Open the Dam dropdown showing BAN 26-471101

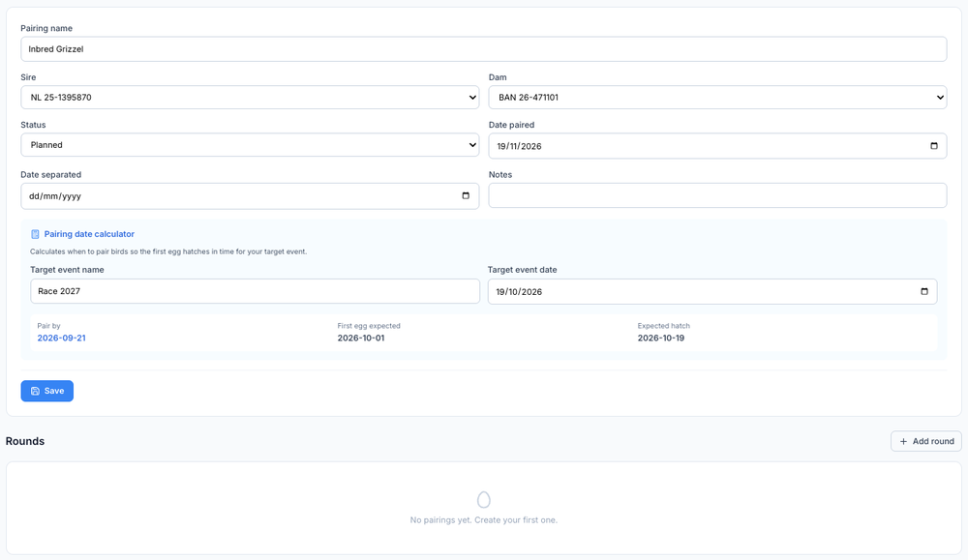717,98
